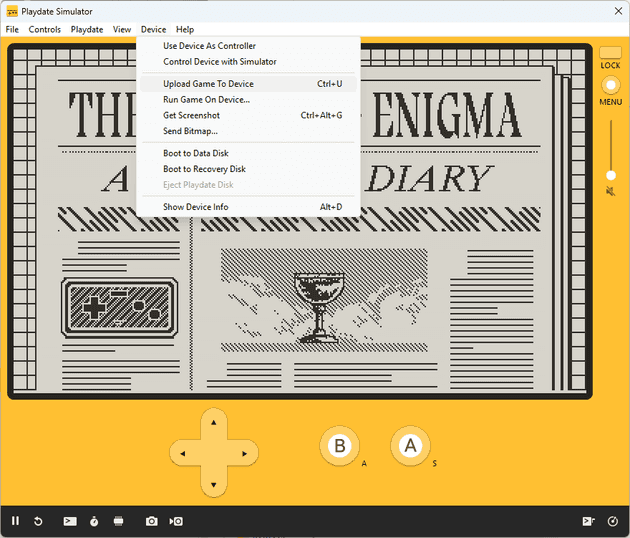Take a screenshot with the camera icon
The width and height of the screenshot is (630, 538).
(x=152, y=521)
